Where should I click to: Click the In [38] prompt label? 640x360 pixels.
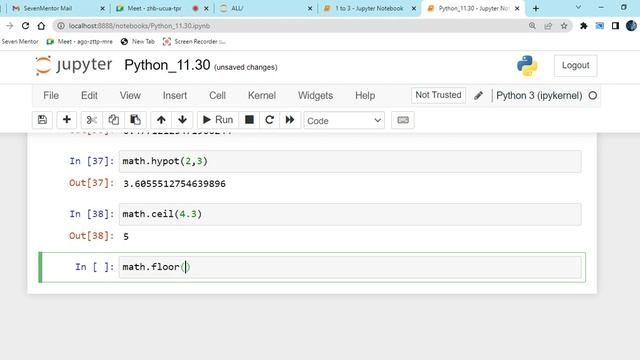pos(91,214)
